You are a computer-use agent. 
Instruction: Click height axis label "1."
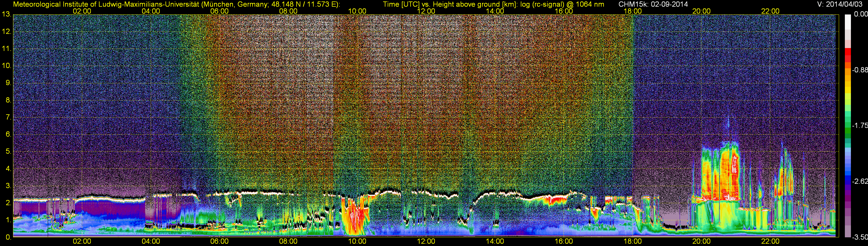[9, 220]
